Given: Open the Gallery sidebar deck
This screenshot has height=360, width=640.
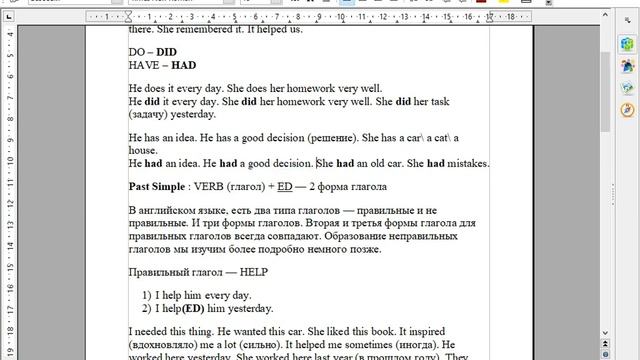Looking at the screenshot, I should tap(627, 88).
